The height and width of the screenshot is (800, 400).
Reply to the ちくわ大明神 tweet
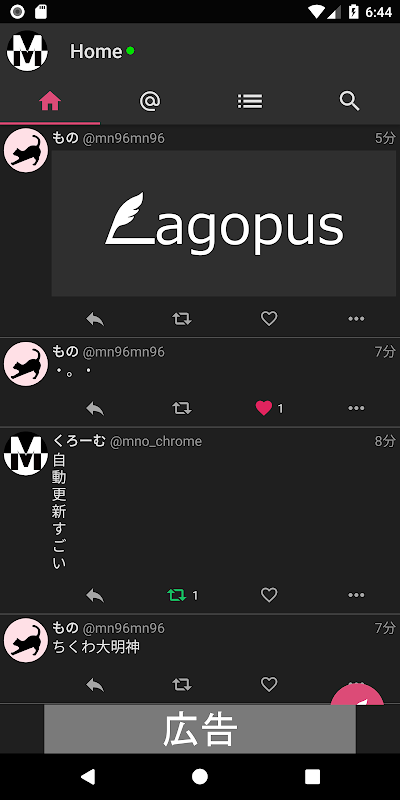click(x=95, y=685)
